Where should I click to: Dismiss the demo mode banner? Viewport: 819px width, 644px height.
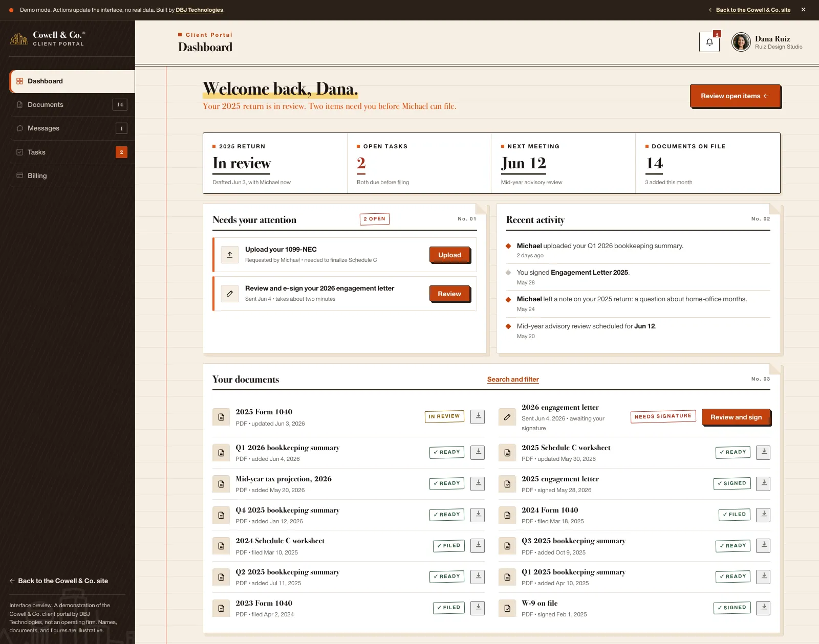(x=804, y=10)
